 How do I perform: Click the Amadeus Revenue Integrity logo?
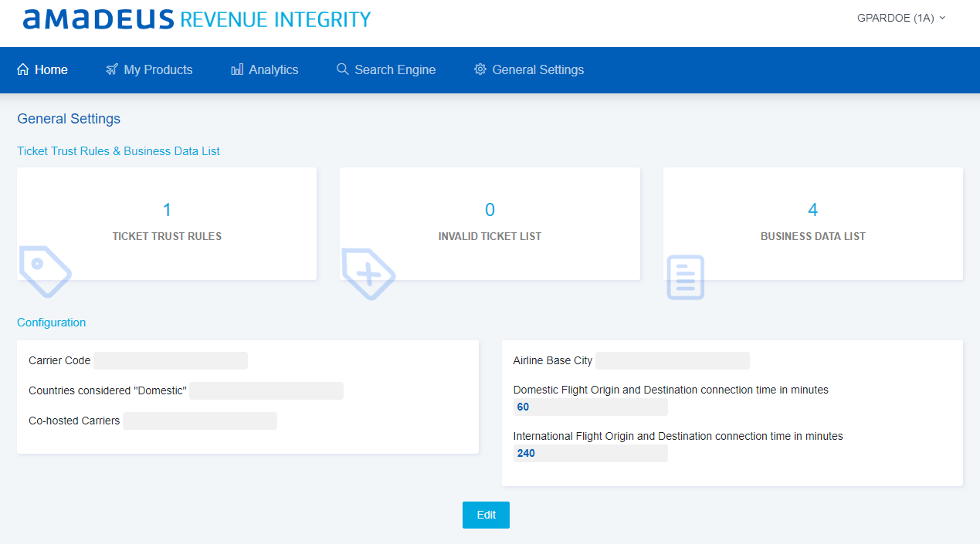point(197,19)
